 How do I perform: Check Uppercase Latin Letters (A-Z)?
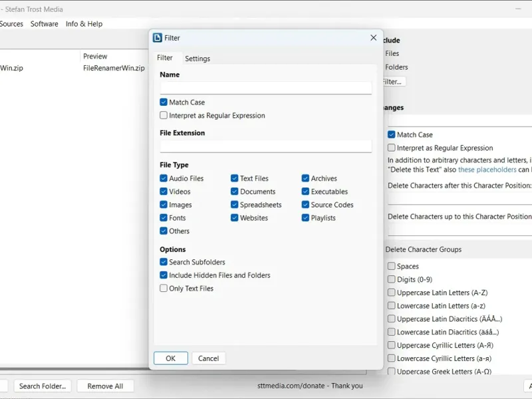click(x=392, y=293)
